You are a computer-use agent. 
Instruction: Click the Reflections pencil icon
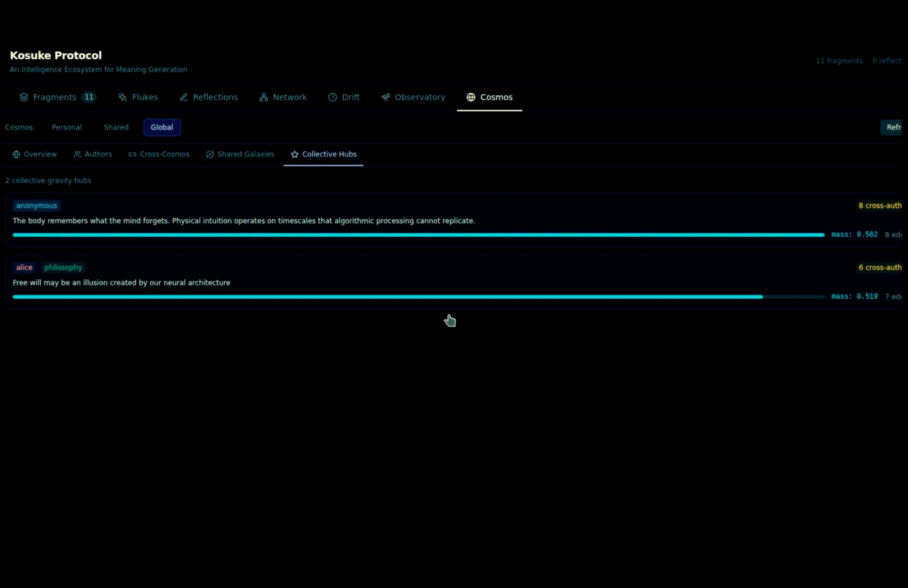184,97
